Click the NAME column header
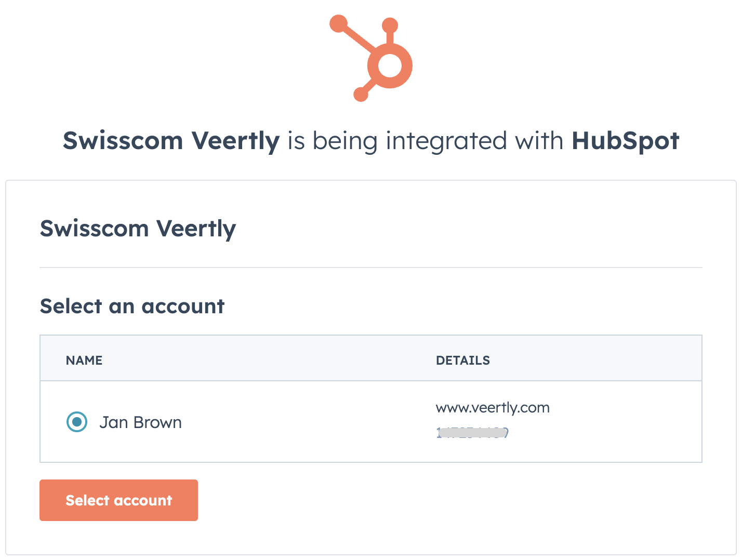The image size is (742, 560). tap(84, 361)
